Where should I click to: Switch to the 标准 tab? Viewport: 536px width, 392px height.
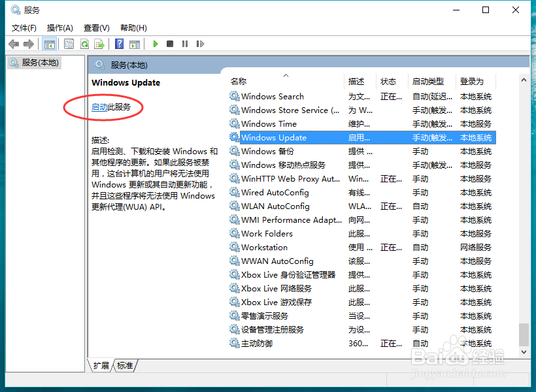(x=124, y=366)
